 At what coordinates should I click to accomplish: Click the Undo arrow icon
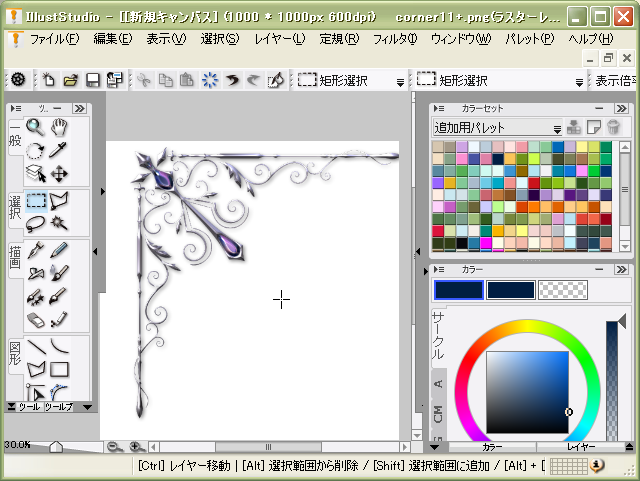click(x=232, y=80)
